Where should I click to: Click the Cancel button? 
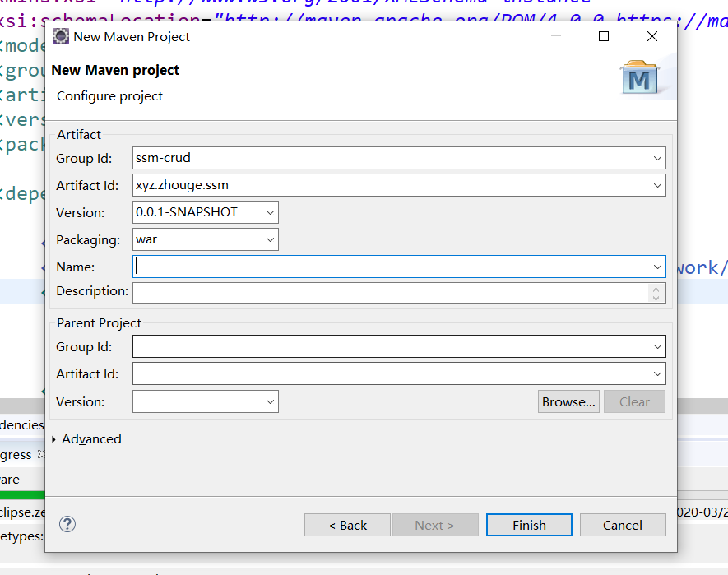coord(623,525)
